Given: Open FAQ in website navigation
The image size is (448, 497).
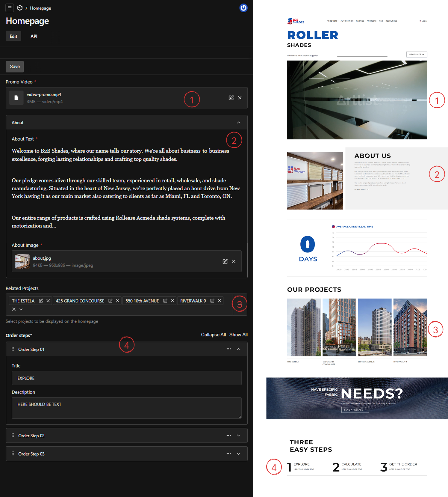Looking at the screenshot, I should point(381,21).
